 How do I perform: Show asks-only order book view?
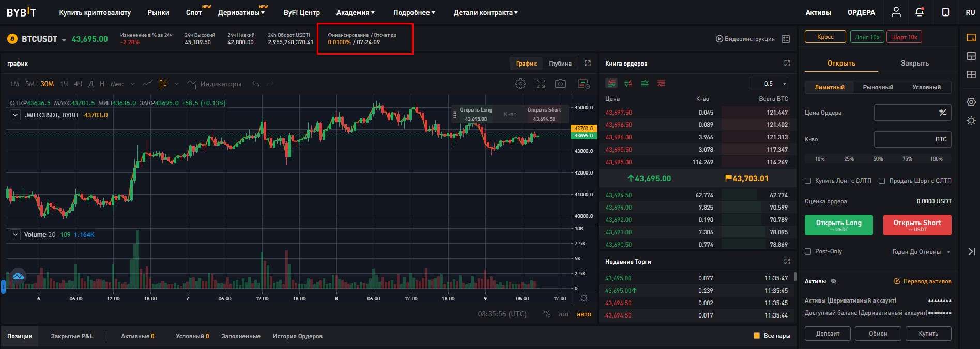click(661, 83)
